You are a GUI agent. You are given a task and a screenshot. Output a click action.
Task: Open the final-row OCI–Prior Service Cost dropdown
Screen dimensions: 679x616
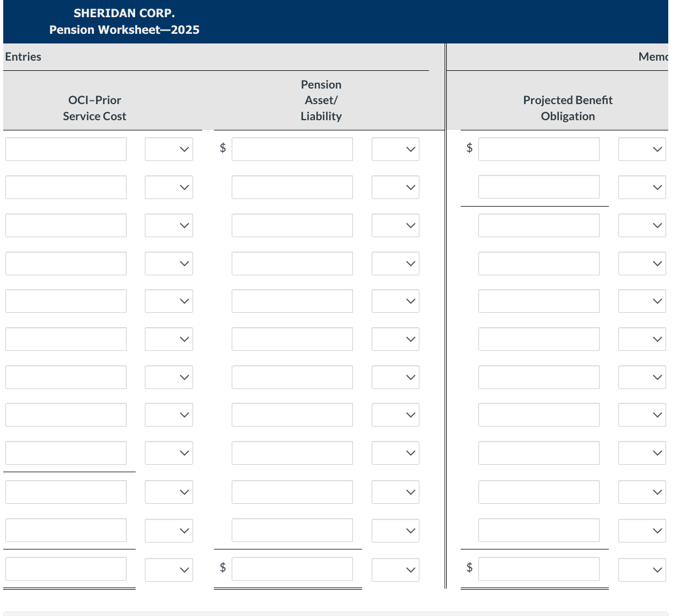click(168, 569)
